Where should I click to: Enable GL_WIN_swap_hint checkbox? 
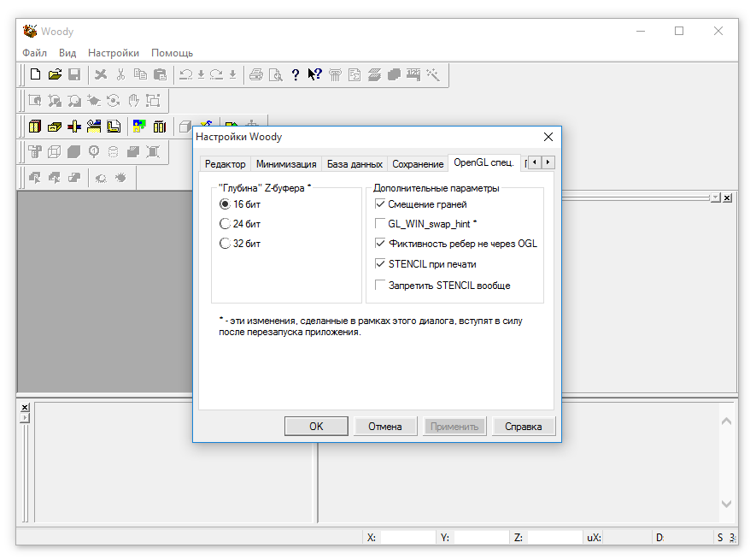[425, 224]
